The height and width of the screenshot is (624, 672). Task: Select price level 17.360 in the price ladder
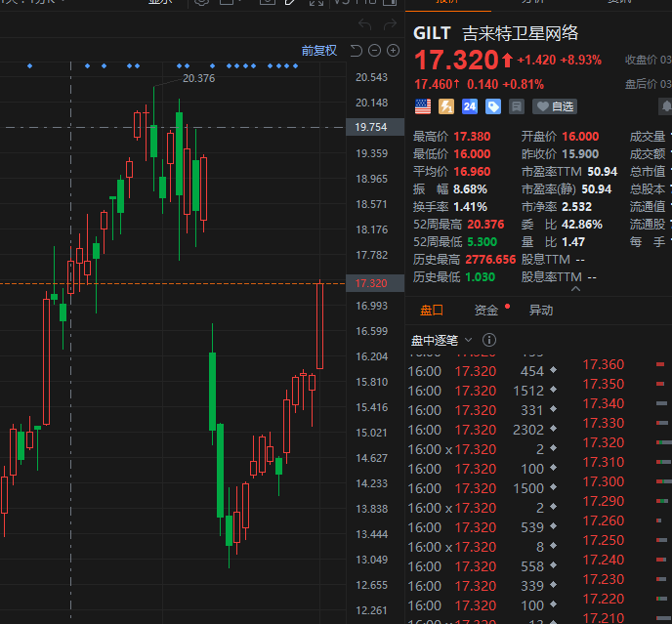tap(604, 364)
